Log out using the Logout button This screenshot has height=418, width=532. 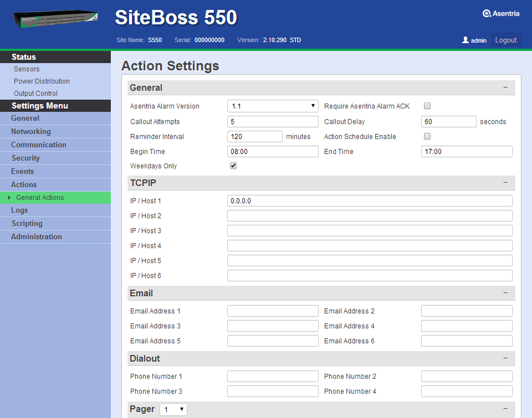506,40
